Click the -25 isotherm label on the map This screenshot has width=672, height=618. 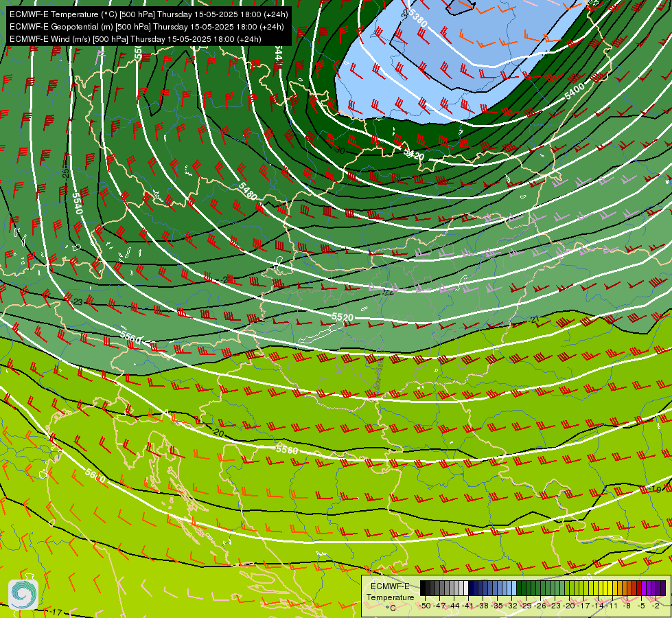tap(65, 174)
